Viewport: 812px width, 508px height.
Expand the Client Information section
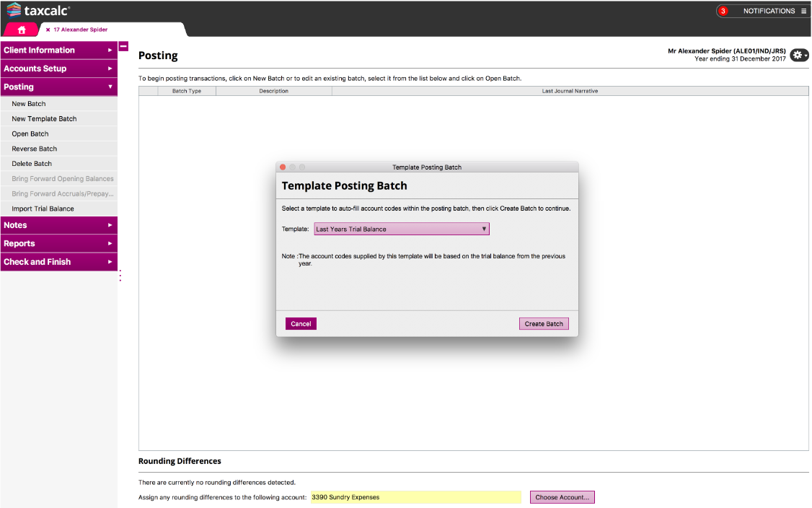tap(58, 50)
